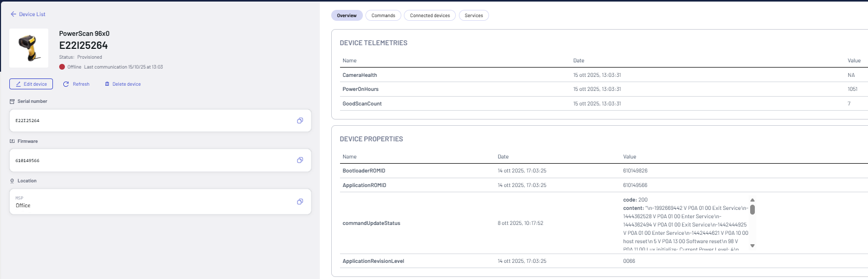Click the Location field showing Office
This screenshot has width=868, height=279.
160,202
